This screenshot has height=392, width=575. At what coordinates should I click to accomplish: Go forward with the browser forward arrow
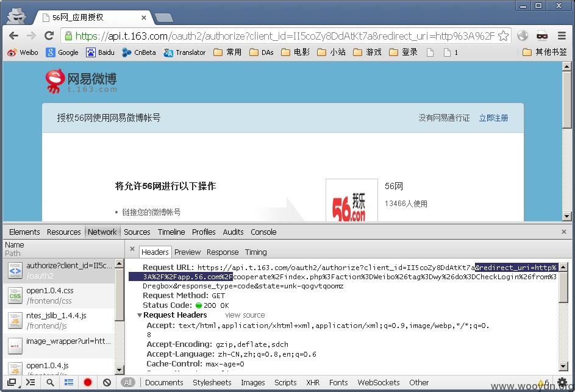click(x=32, y=35)
